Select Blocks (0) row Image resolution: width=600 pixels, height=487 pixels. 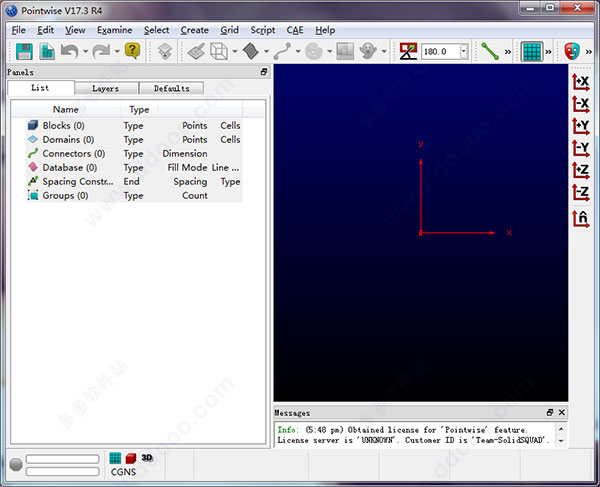click(x=134, y=125)
